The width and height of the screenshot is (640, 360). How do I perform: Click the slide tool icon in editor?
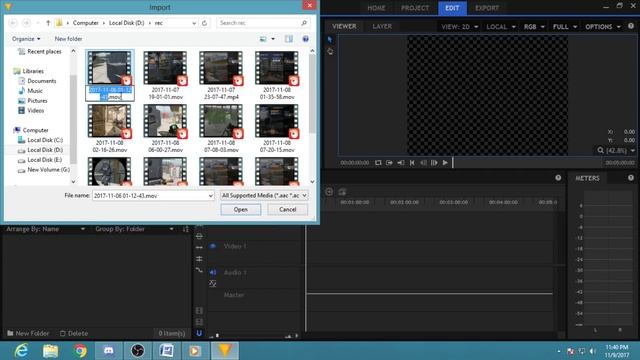199,259
